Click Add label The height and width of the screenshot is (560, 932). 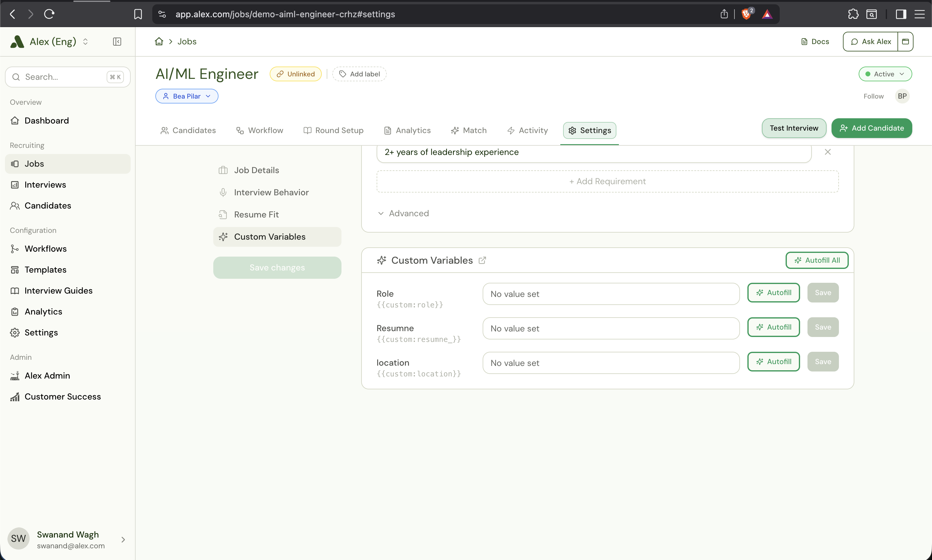coord(359,74)
